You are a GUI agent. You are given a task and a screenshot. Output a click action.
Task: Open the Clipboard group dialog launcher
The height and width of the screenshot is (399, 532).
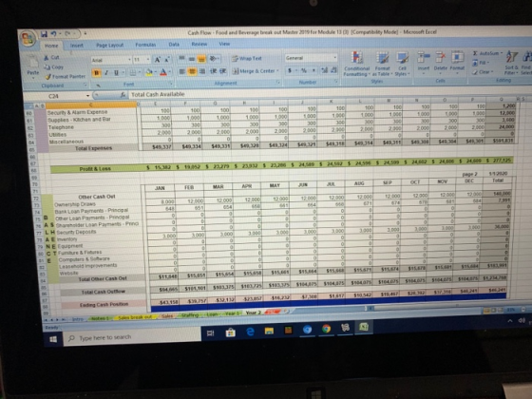click(x=85, y=85)
